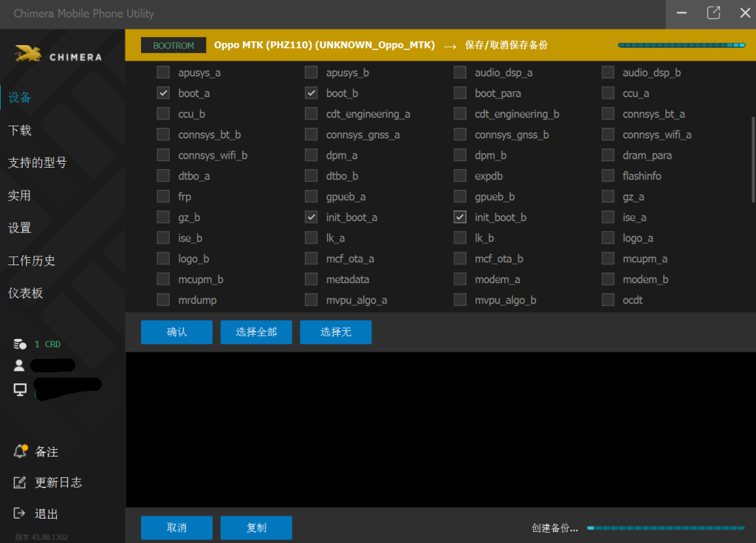756x543 pixels.
Task: Click the pop-out window icon in title bar
Action: [x=714, y=13]
